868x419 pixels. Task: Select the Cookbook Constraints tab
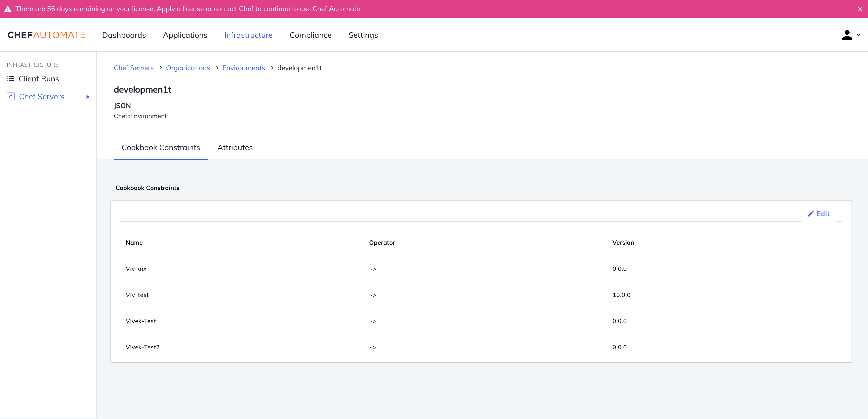(x=160, y=147)
